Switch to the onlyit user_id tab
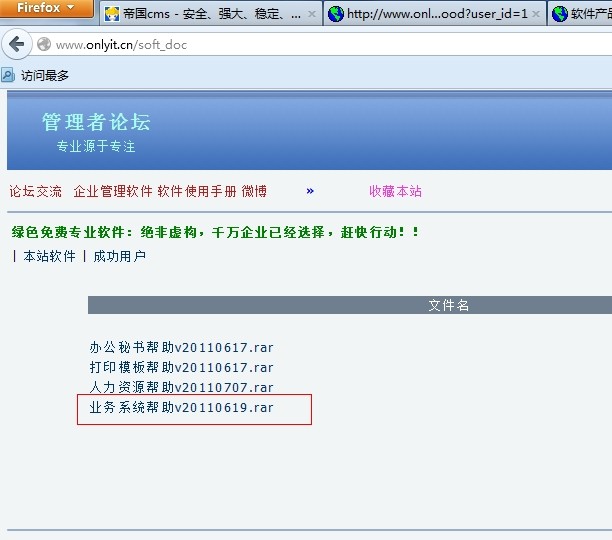This screenshot has height=540, width=612. click(x=430, y=14)
